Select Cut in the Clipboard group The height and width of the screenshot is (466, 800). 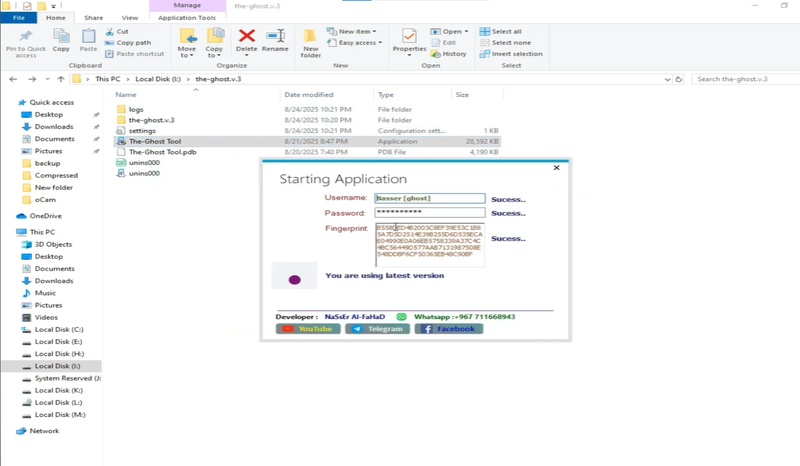click(x=117, y=31)
